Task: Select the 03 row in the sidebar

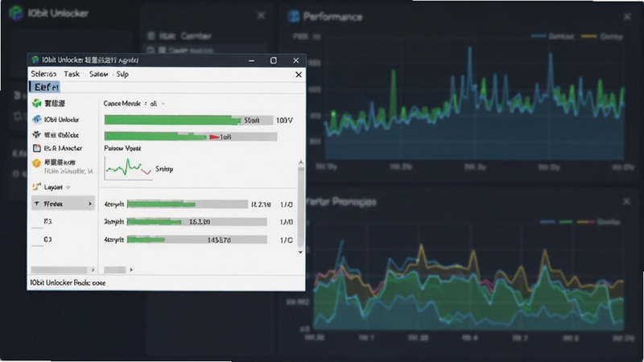Action: click(x=47, y=239)
